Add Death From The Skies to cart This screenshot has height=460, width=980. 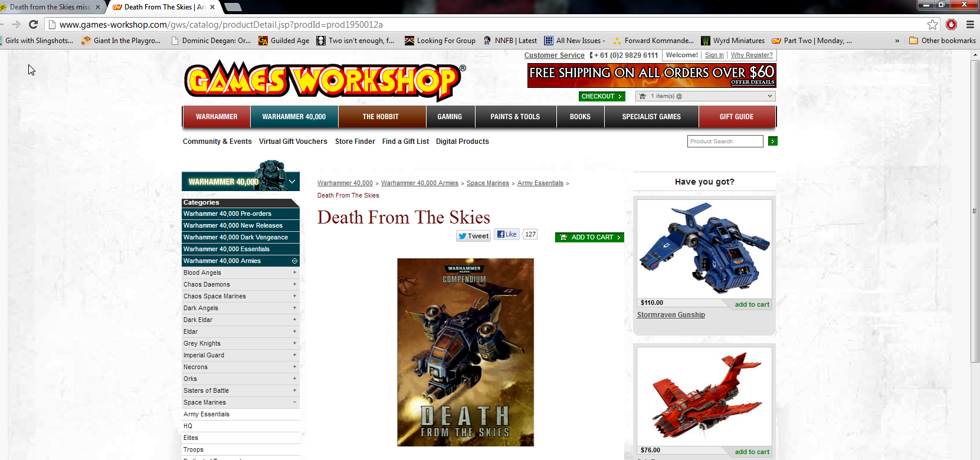pos(589,237)
